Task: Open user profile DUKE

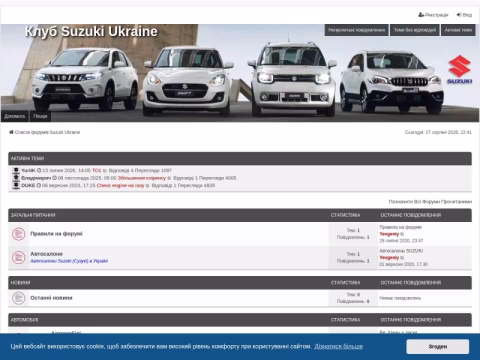Action: click(28, 185)
